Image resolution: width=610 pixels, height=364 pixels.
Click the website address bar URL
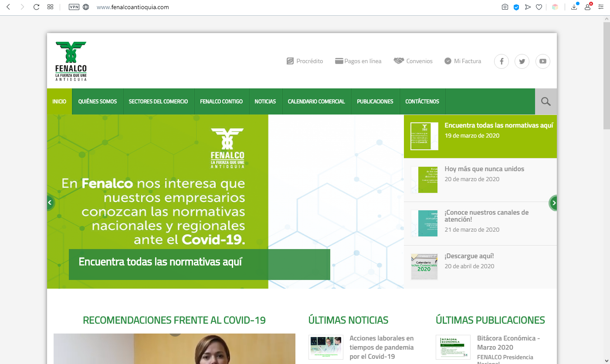pyautogui.click(x=132, y=7)
